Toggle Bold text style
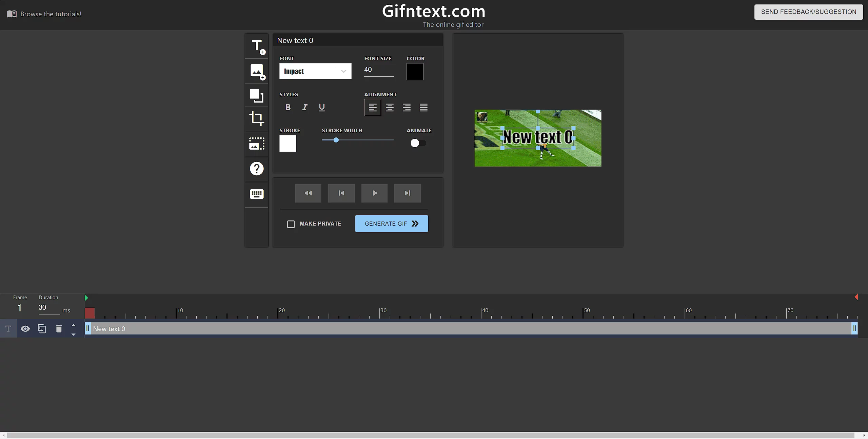868x439 pixels. pos(288,107)
